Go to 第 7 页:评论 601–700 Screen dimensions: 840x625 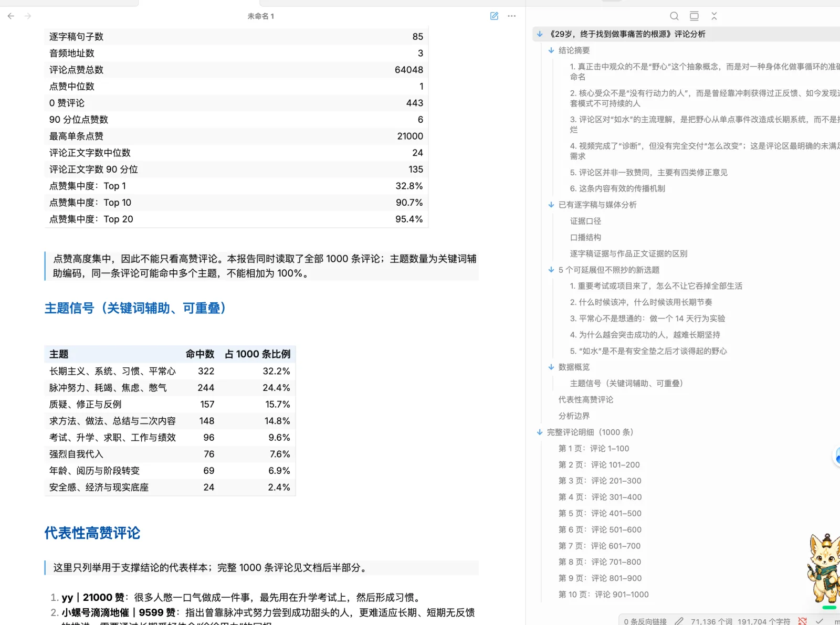point(600,546)
